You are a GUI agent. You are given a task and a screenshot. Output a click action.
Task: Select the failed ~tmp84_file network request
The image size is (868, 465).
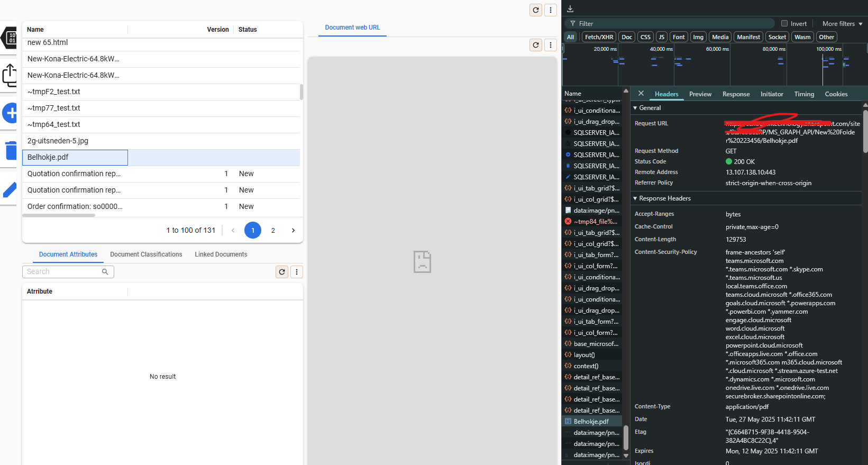(x=592, y=222)
